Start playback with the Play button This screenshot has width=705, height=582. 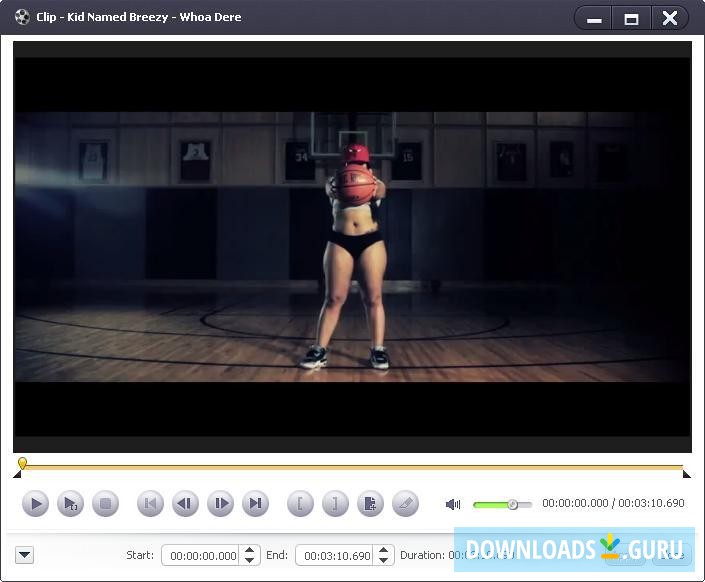(x=35, y=503)
